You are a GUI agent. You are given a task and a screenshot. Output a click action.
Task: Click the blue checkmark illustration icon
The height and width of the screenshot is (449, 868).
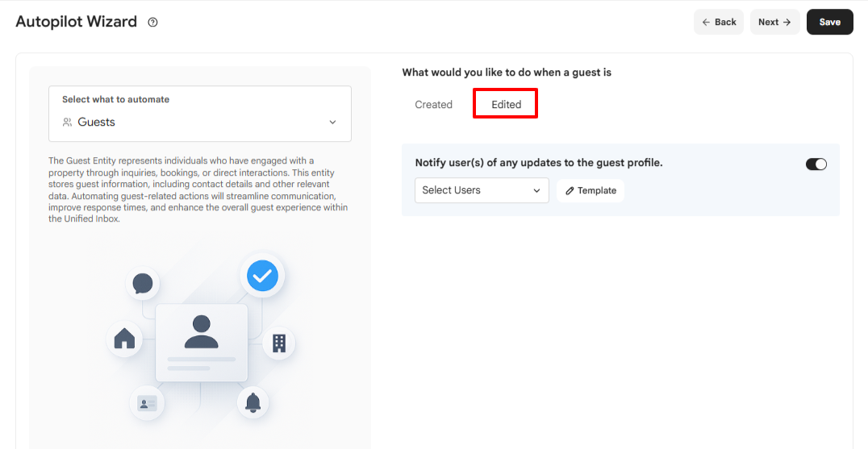pyautogui.click(x=262, y=276)
